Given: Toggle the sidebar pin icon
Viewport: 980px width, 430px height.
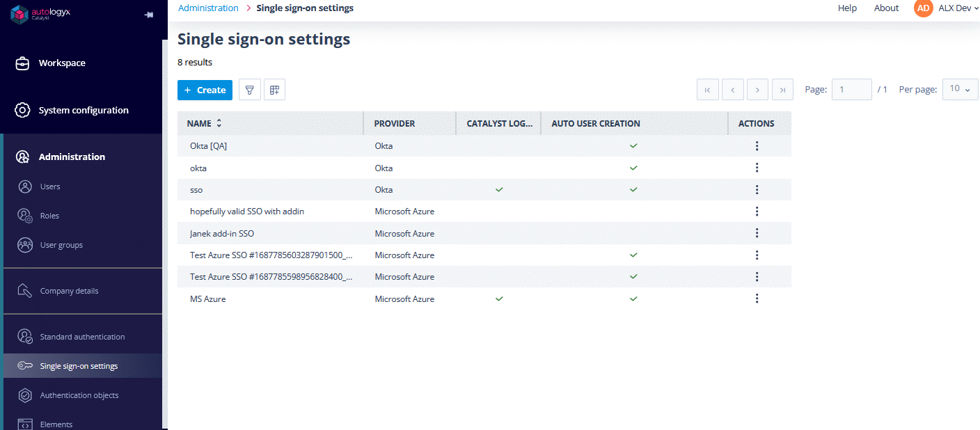Looking at the screenshot, I should (148, 15).
